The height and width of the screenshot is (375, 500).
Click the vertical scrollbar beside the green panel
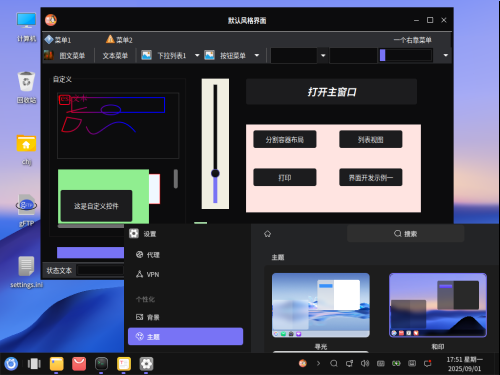[x=176, y=179]
